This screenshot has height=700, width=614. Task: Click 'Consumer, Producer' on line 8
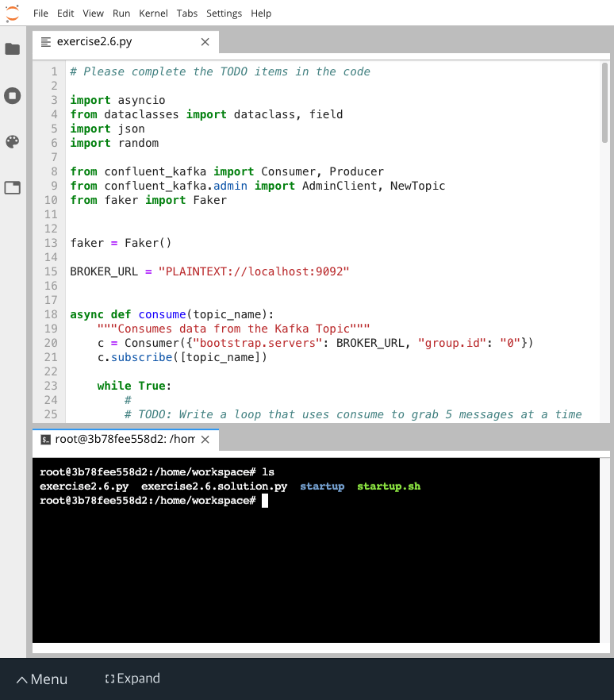coord(322,171)
